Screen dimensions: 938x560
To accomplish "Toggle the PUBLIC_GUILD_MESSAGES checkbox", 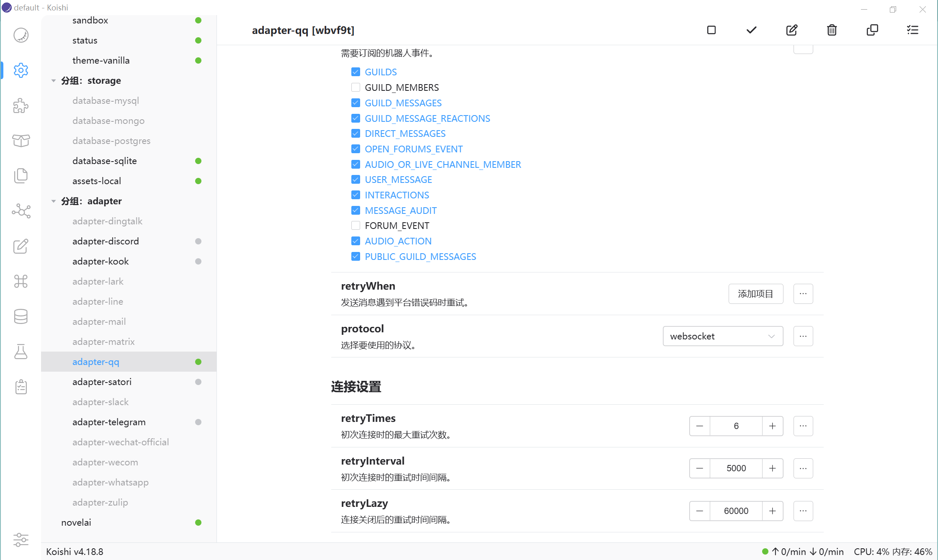I will point(356,257).
